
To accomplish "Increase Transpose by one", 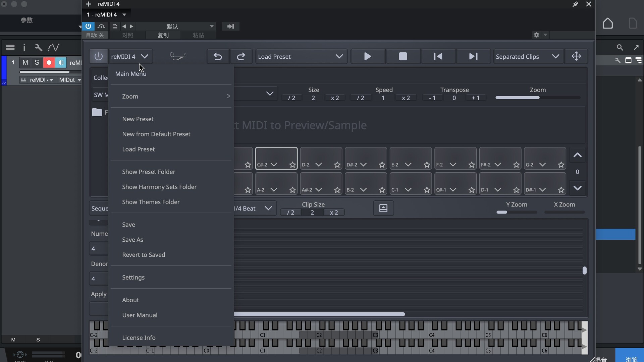I will click(x=476, y=98).
